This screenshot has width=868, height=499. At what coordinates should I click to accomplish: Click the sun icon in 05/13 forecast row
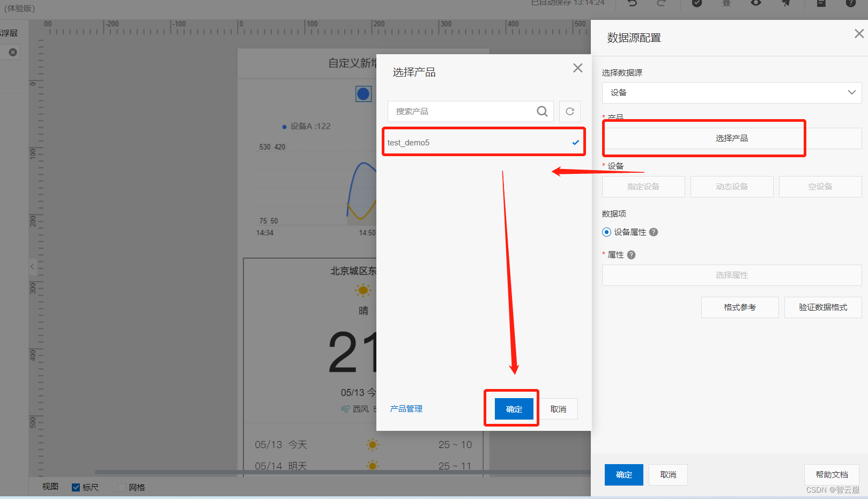coord(373,444)
